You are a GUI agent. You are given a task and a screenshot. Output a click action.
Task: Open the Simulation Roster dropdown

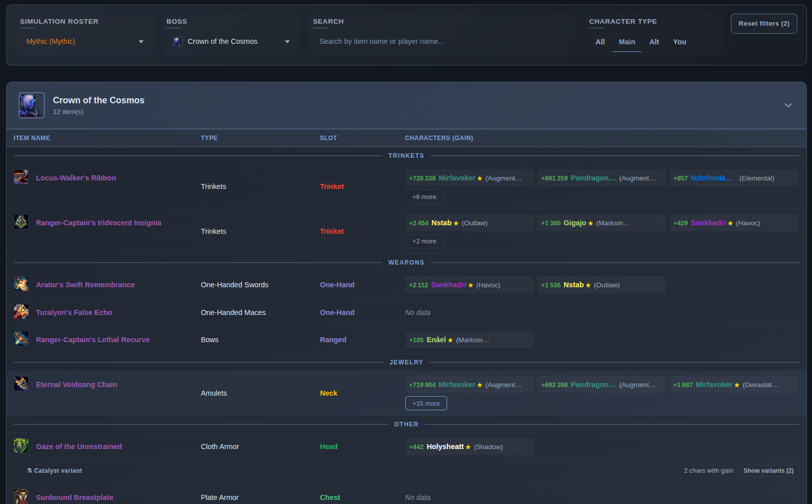click(85, 41)
